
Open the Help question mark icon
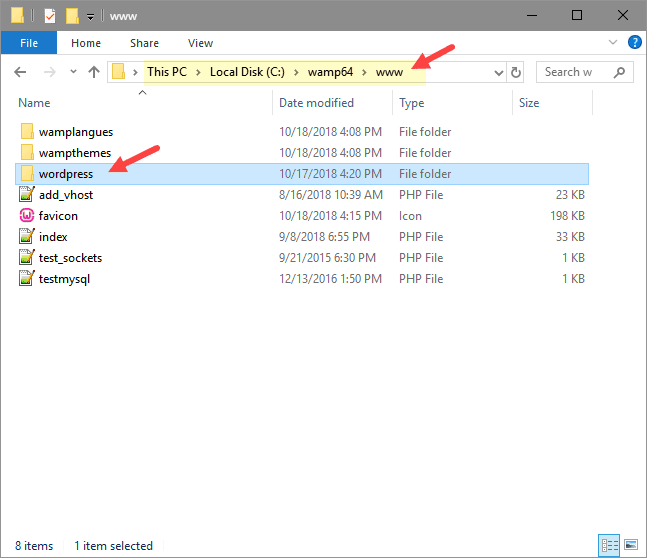[634, 42]
